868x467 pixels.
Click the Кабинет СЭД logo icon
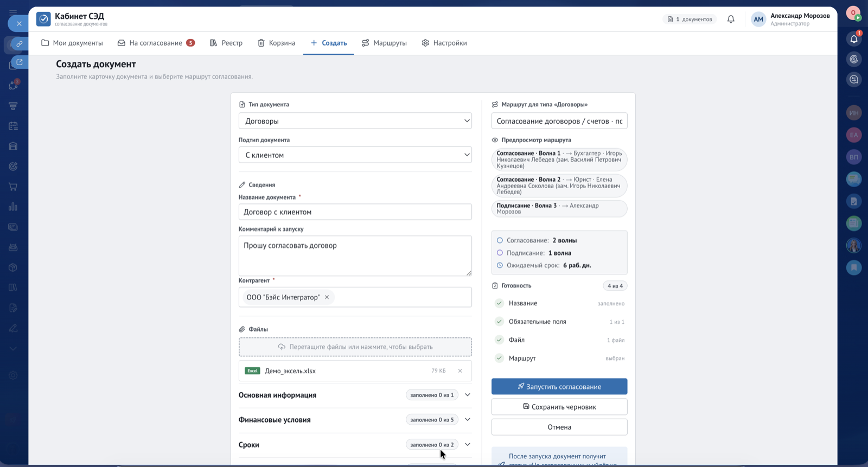pyautogui.click(x=43, y=19)
